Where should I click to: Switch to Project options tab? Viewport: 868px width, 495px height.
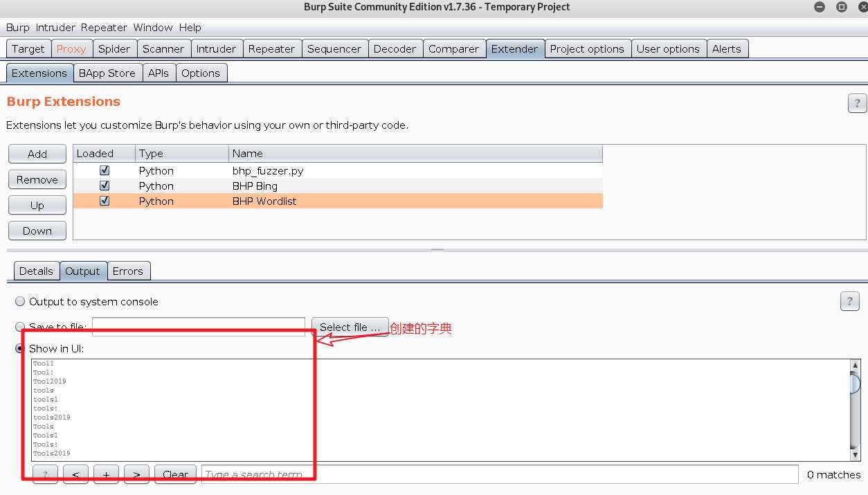click(x=587, y=49)
